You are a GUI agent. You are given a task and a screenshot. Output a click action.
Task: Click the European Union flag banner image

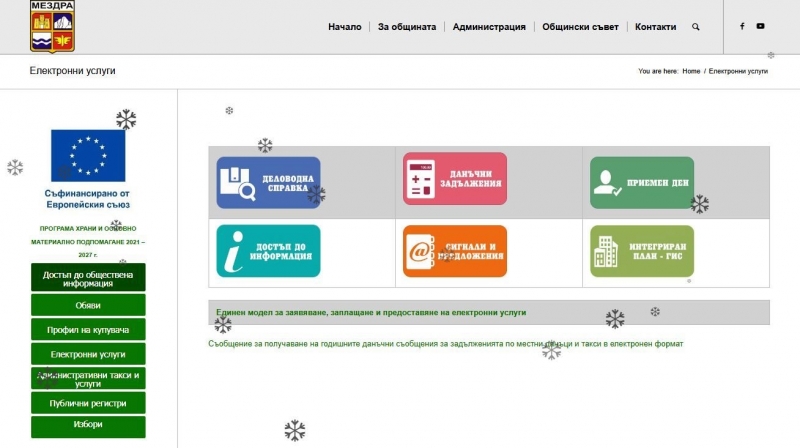tap(88, 155)
